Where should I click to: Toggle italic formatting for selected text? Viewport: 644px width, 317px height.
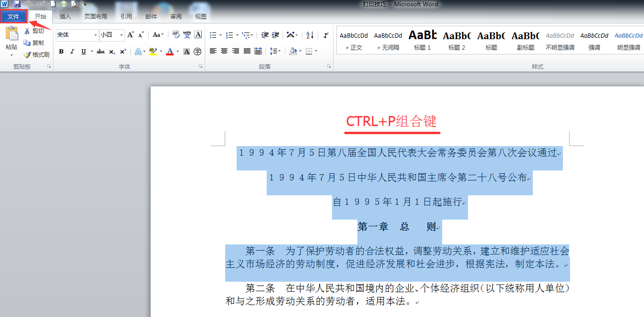click(72, 52)
